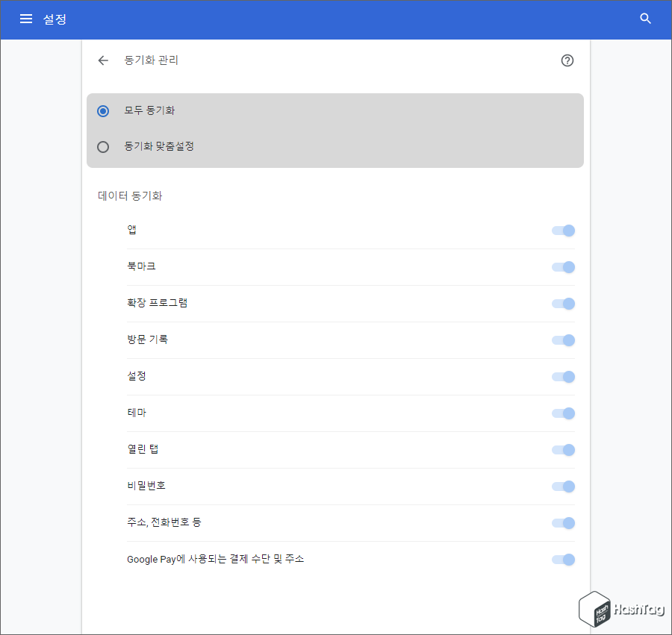Select the 모두 동기화 radio button
672x635 pixels.
click(103, 110)
